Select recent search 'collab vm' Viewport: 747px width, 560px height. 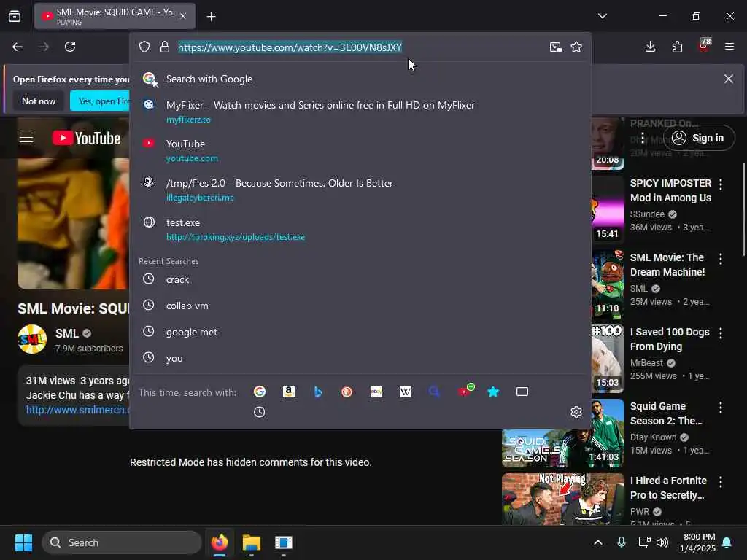360,306
